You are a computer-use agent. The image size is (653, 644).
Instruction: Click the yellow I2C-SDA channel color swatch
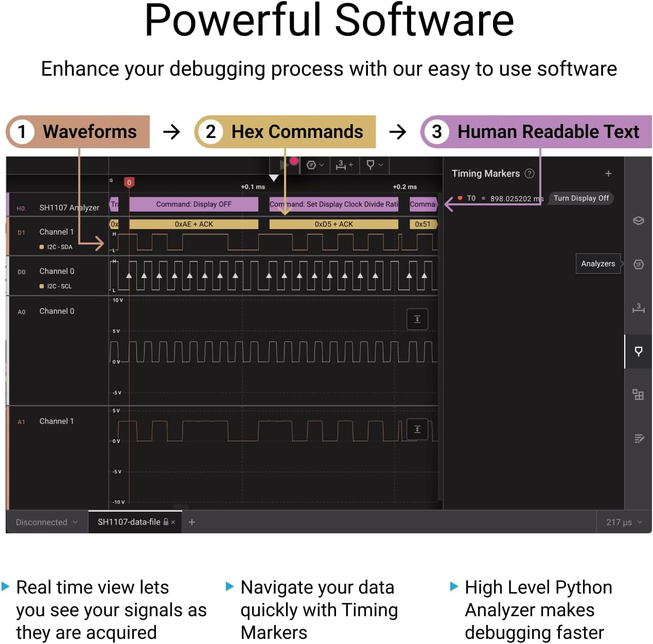42,247
